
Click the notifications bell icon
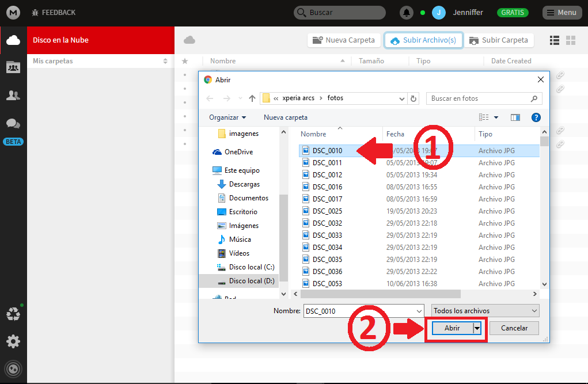click(406, 12)
